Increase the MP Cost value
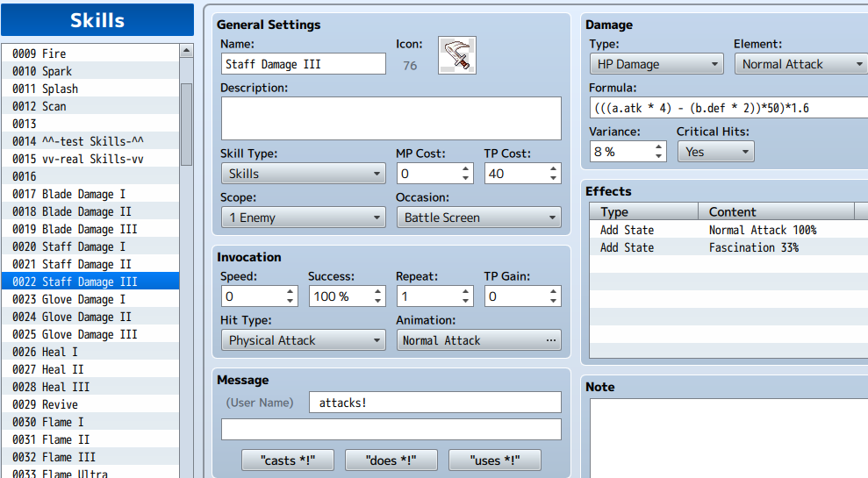The height and width of the screenshot is (478, 868). tap(465, 168)
